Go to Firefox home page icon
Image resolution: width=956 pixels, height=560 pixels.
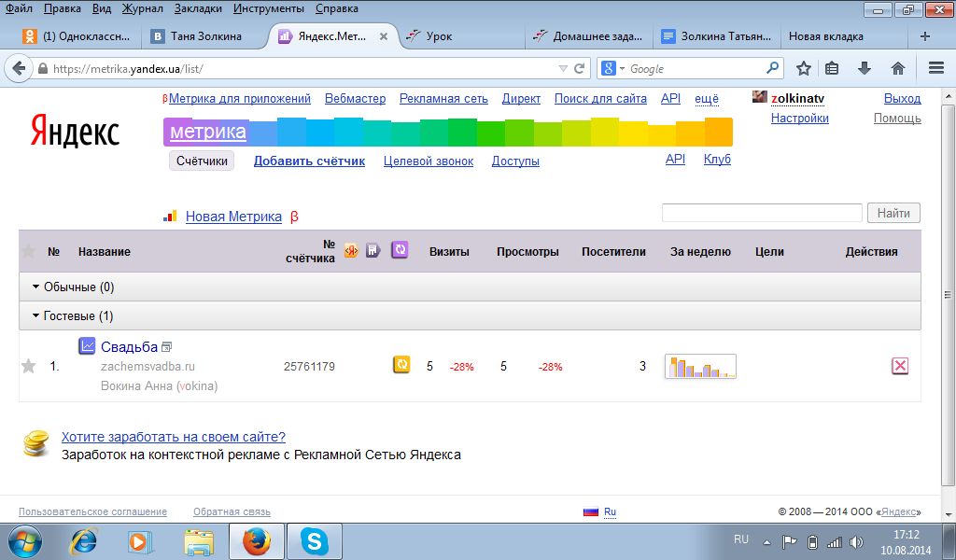coord(897,68)
